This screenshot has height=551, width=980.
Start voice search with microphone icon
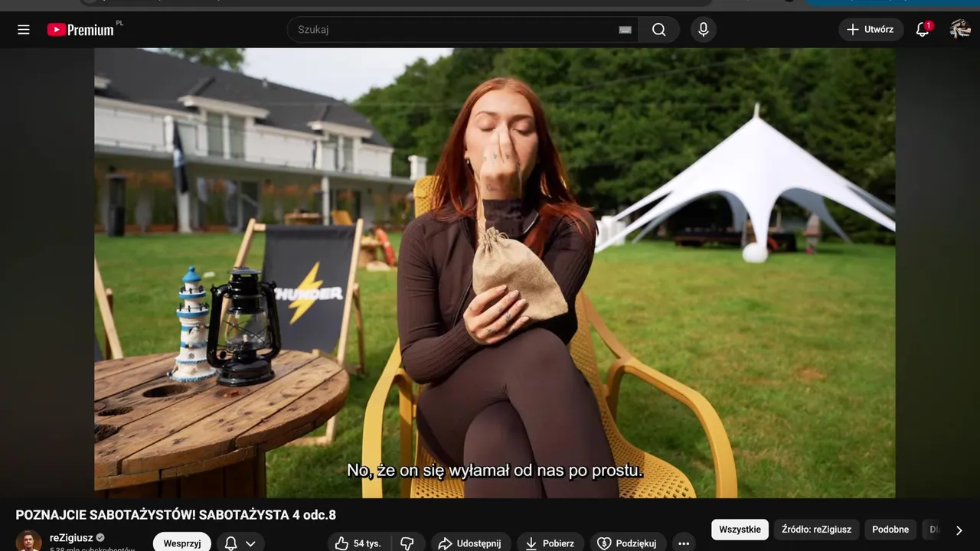(703, 30)
